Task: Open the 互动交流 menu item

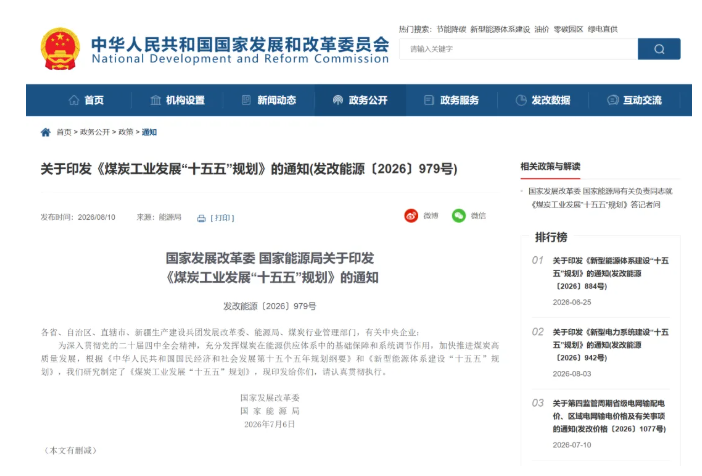Action: click(642, 100)
